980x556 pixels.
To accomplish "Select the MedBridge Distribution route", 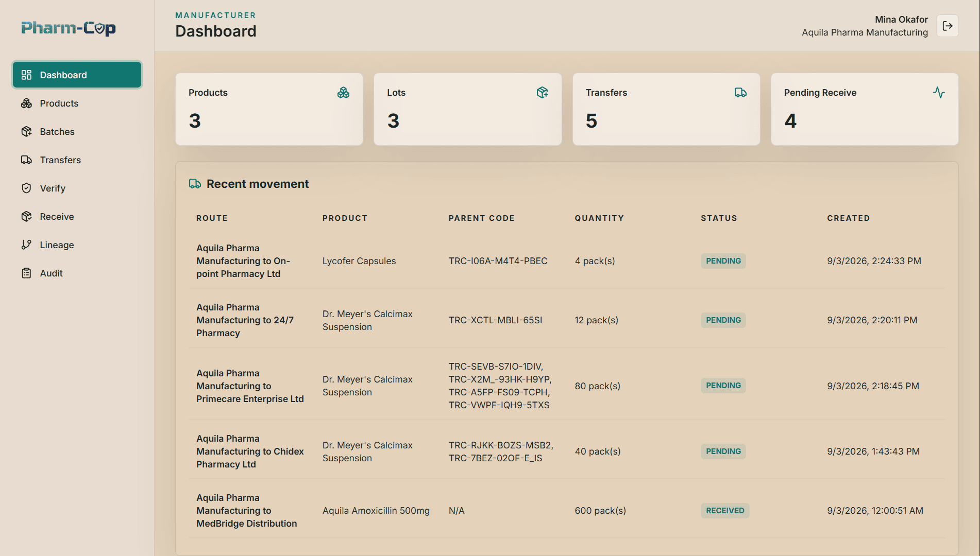I will [x=246, y=511].
